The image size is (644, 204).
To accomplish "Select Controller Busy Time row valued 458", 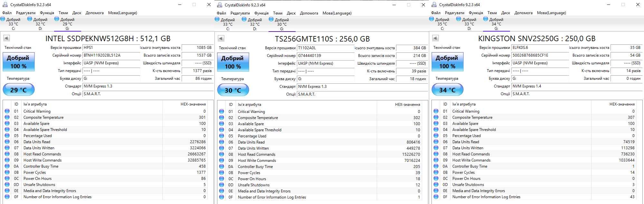I will coord(105,166).
